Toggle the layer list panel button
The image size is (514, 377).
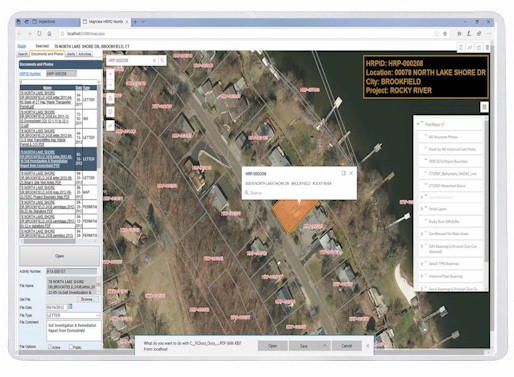pos(484,107)
